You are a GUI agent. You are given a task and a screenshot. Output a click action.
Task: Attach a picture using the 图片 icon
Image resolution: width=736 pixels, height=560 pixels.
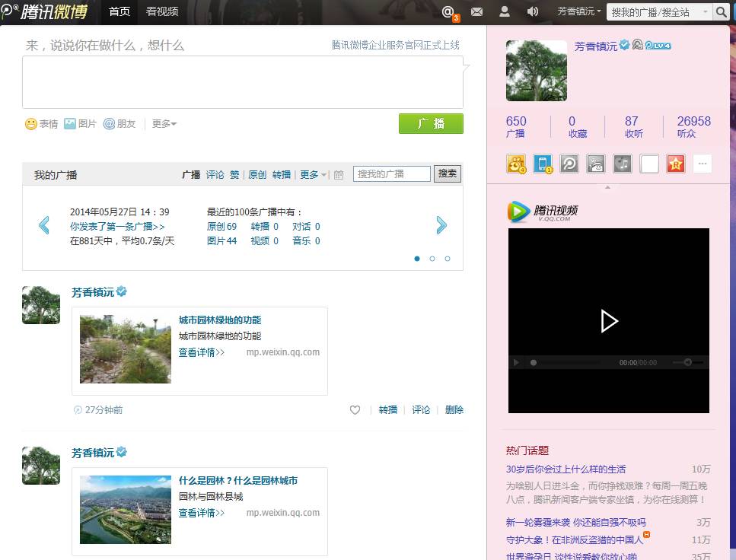coord(70,123)
